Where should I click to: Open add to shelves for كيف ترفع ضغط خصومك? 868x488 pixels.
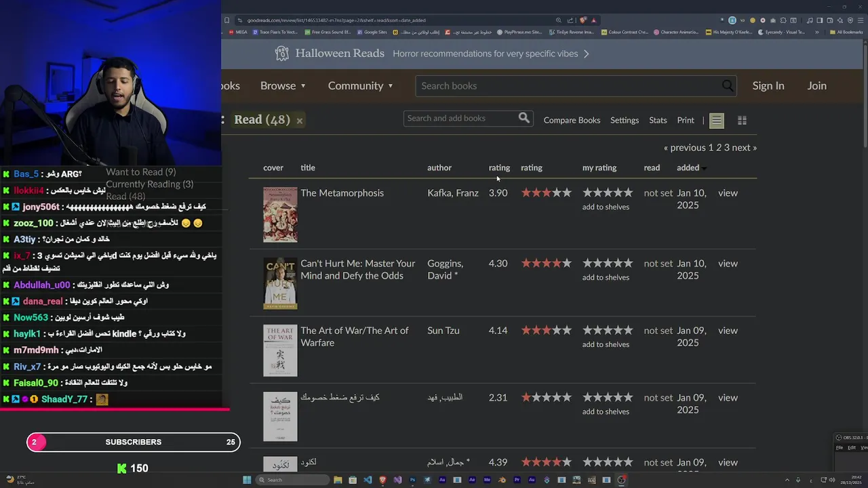pos(606,411)
